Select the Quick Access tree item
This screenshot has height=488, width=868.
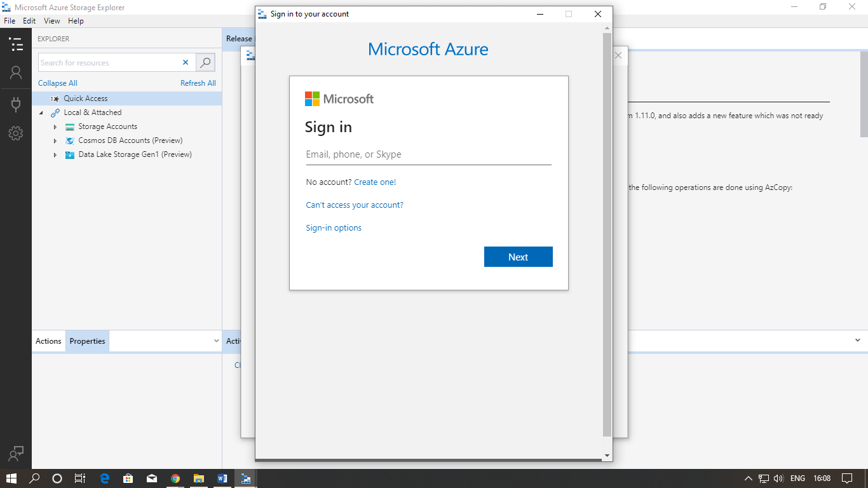(127, 98)
